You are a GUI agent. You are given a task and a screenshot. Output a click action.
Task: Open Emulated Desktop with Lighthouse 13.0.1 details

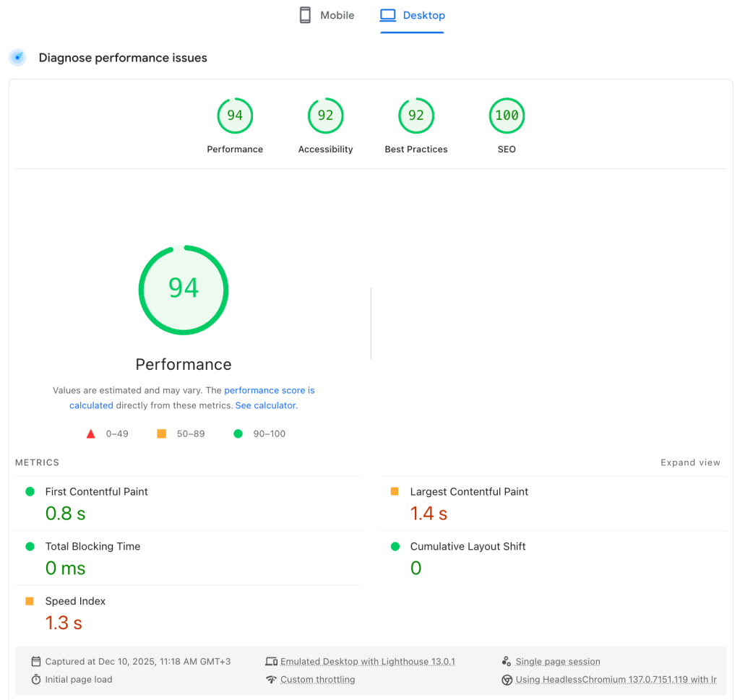(x=367, y=662)
